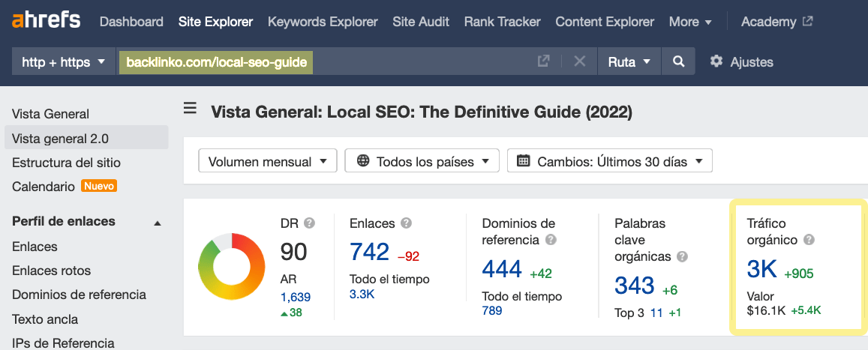
Task: Clear the URL with the X icon
Action: 579,61
